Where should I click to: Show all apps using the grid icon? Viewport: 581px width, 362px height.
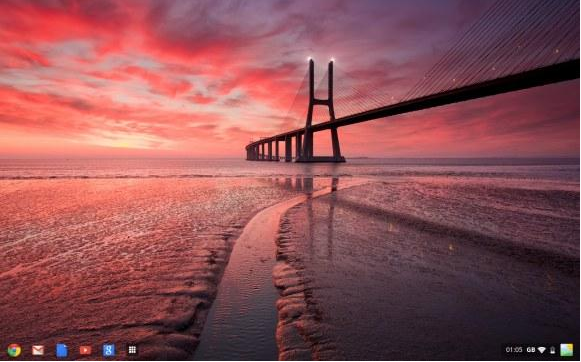pos(132,350)
